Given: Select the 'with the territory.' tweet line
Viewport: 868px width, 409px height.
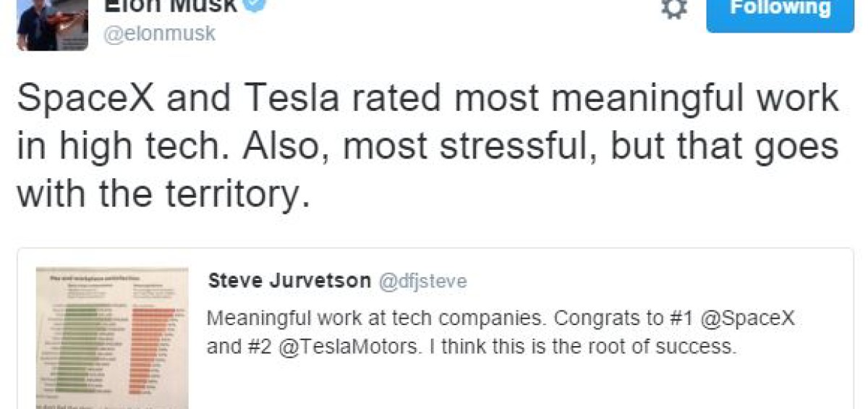Looking at the screenshot, I should click(x=163, y=193).
